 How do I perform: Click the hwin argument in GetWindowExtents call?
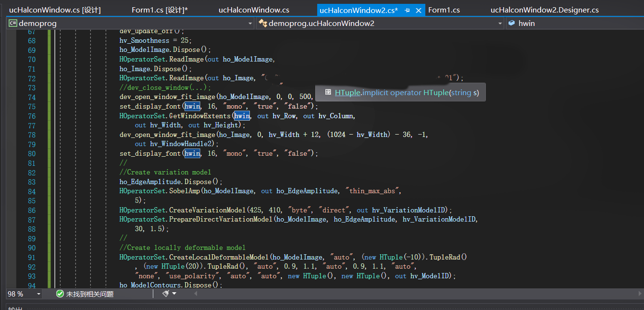pyautogui.click(x=242, y=116)
